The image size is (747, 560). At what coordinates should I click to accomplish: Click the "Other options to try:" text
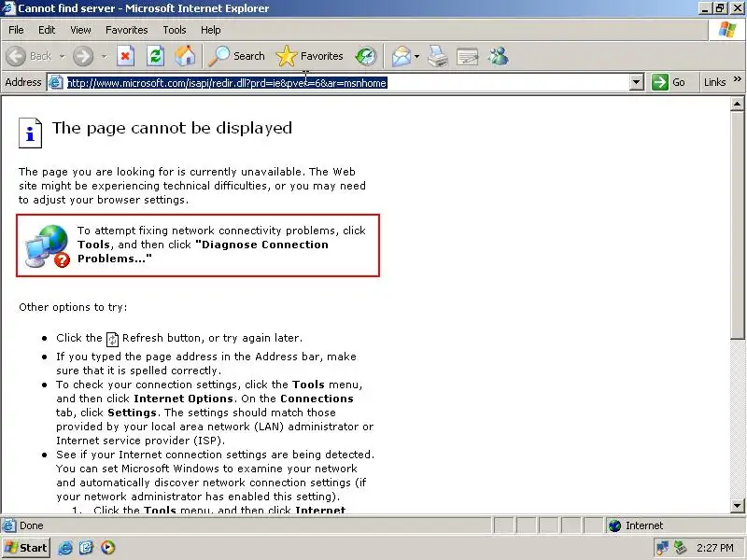click(73, 308)
